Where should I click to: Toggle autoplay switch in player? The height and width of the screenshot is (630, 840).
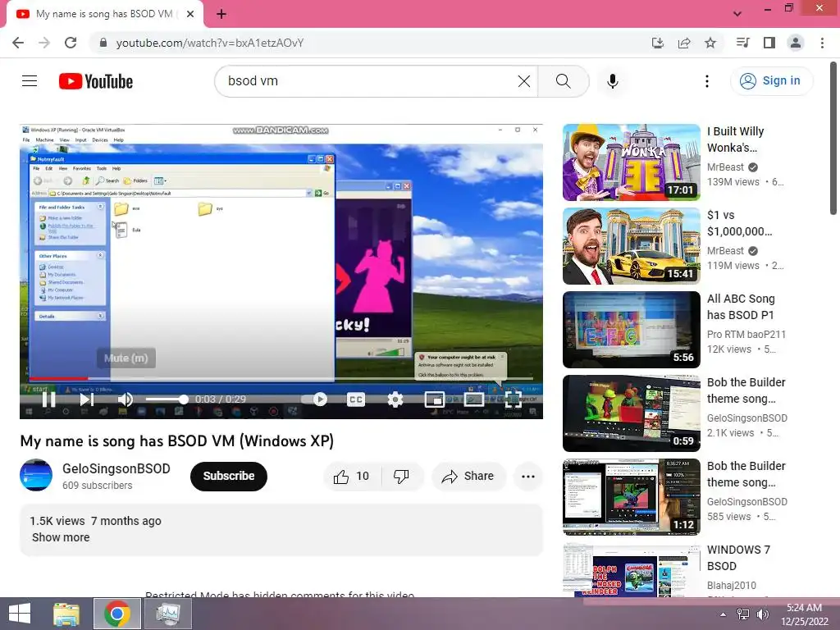point(314,399)
